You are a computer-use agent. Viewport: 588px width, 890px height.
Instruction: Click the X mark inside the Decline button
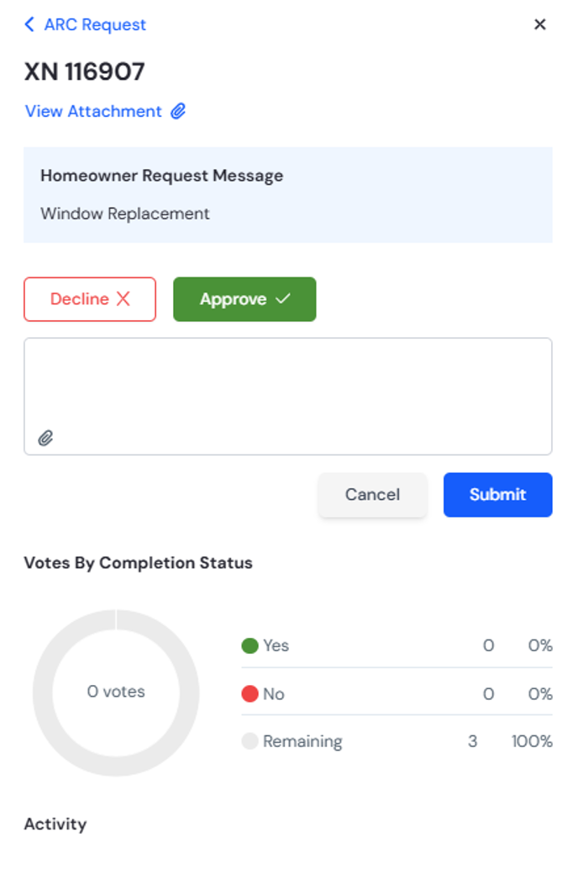pyautogui.click(x=123, y=298)
